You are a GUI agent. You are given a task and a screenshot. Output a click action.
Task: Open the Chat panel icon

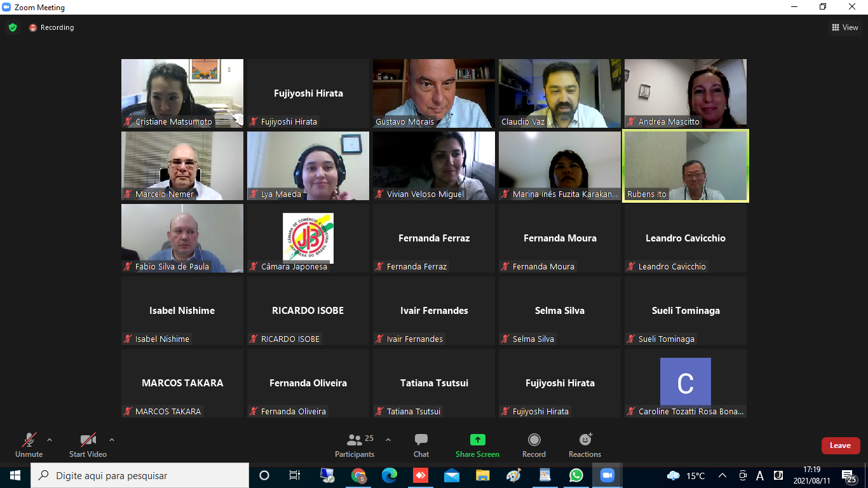click(421, 440)
